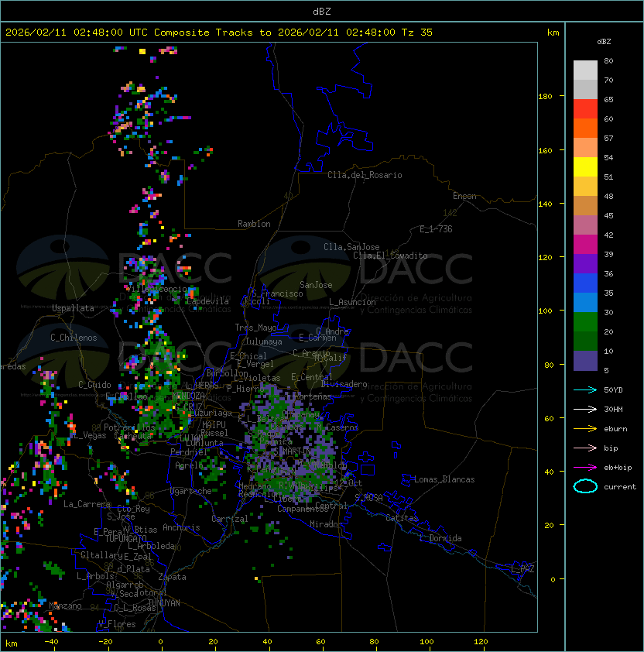Select the bright yellow swatch in dBZ legend
The image size is (644, 652).
tap(585, 167)
